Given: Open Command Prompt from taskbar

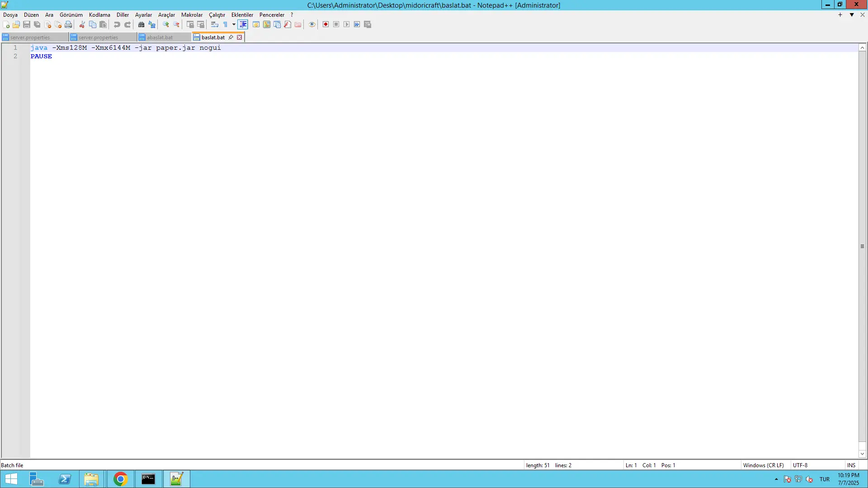Looking at the screenshot, I should tap(148, 479).
